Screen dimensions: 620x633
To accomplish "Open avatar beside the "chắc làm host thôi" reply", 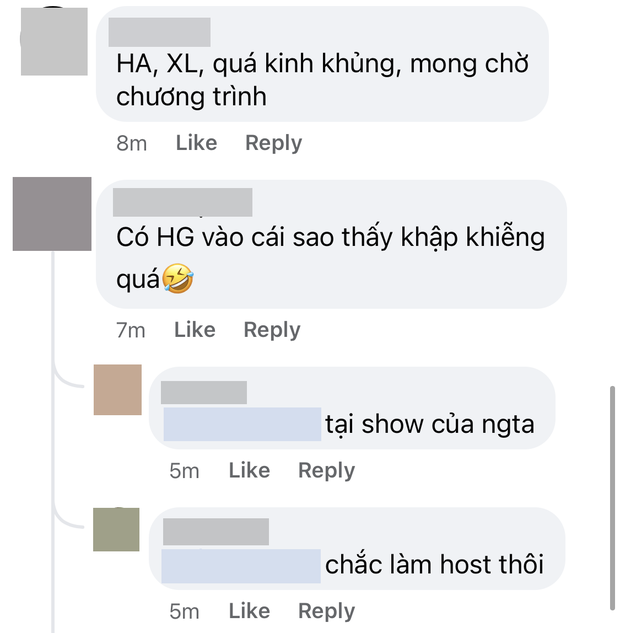I will coord(116,530).
